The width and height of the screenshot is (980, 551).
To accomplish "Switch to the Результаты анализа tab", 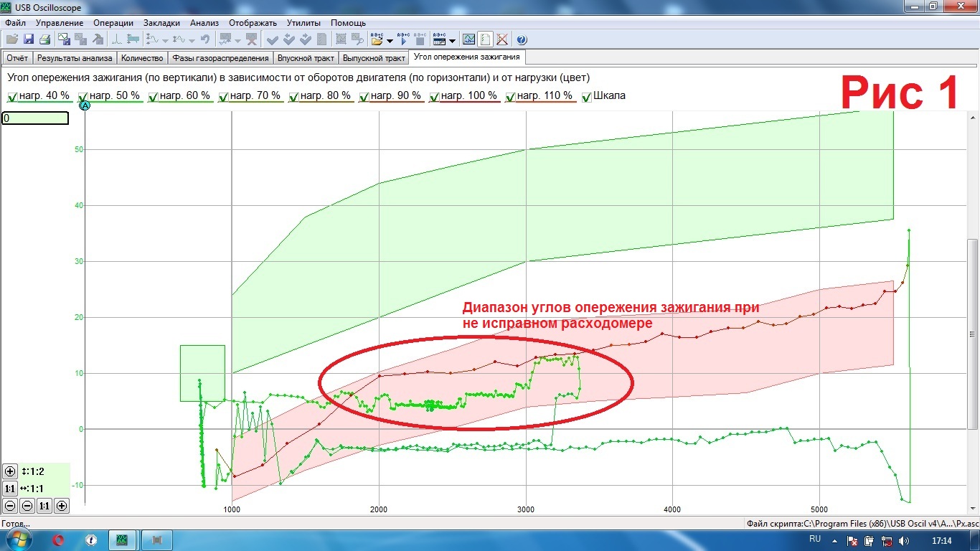I will pos(75,58).
